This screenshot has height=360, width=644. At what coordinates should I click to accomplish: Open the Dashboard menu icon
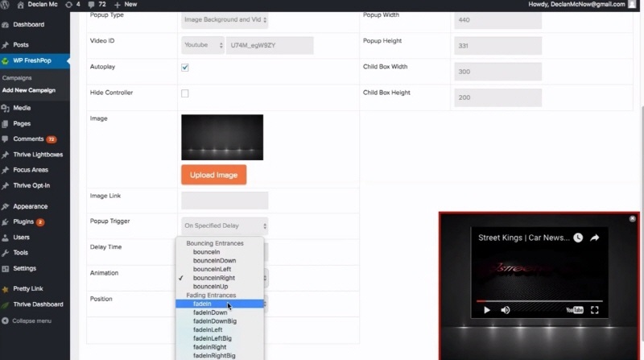[6, 25]
